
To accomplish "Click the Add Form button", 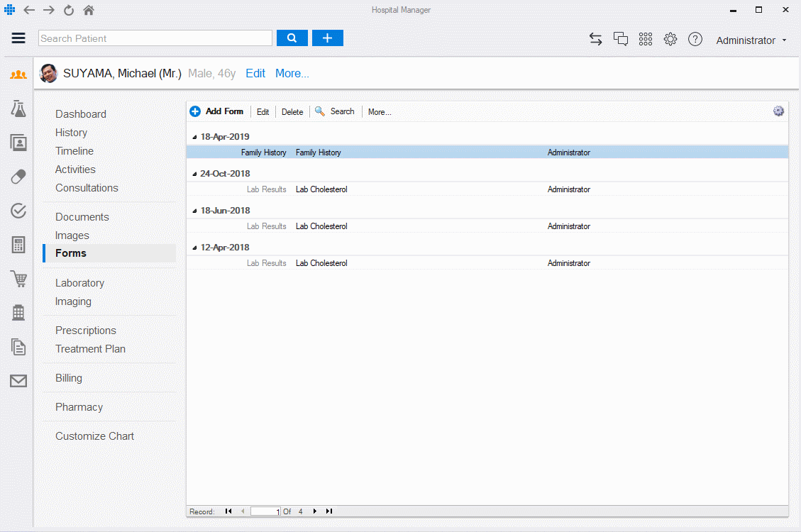I will pos(217,111).
